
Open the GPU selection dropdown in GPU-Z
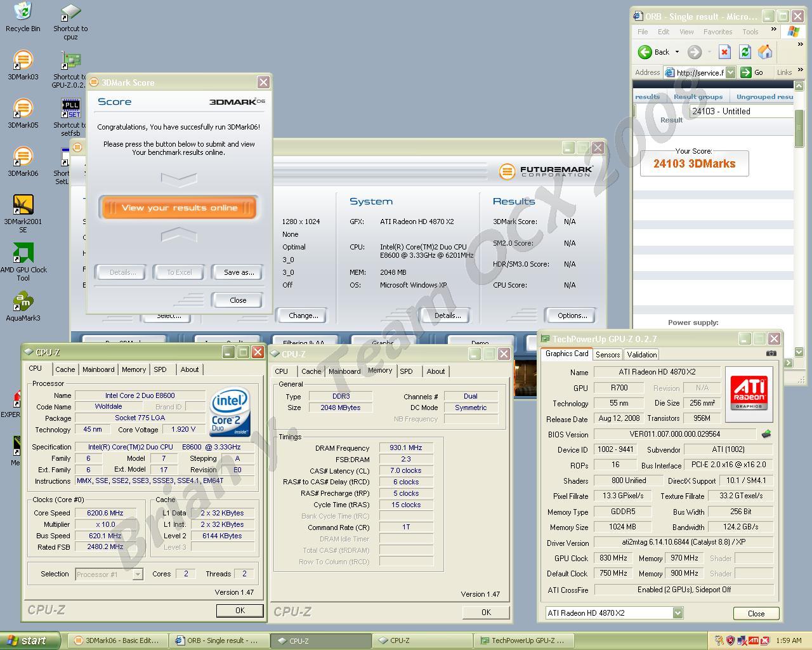coord(678,613)
